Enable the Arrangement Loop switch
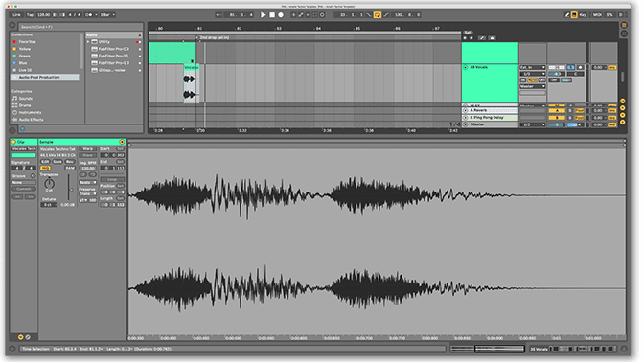The width and height of the screenshot is (644, 362). [377, 14]
